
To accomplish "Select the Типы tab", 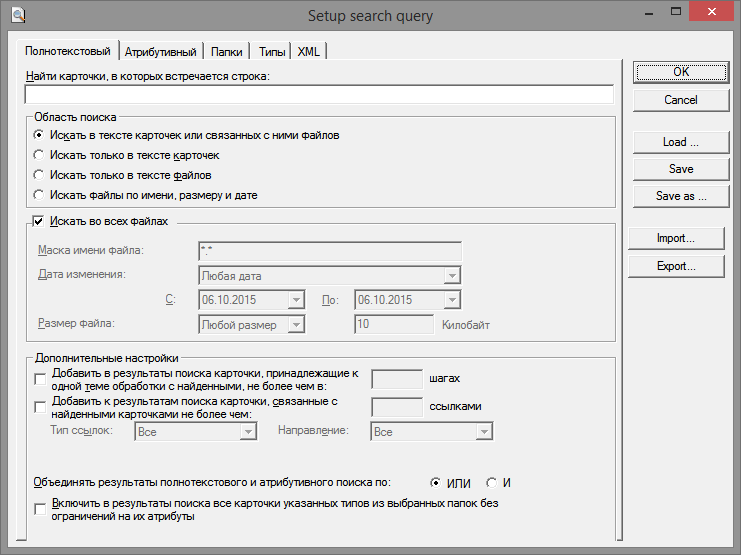I will point(272,52).
